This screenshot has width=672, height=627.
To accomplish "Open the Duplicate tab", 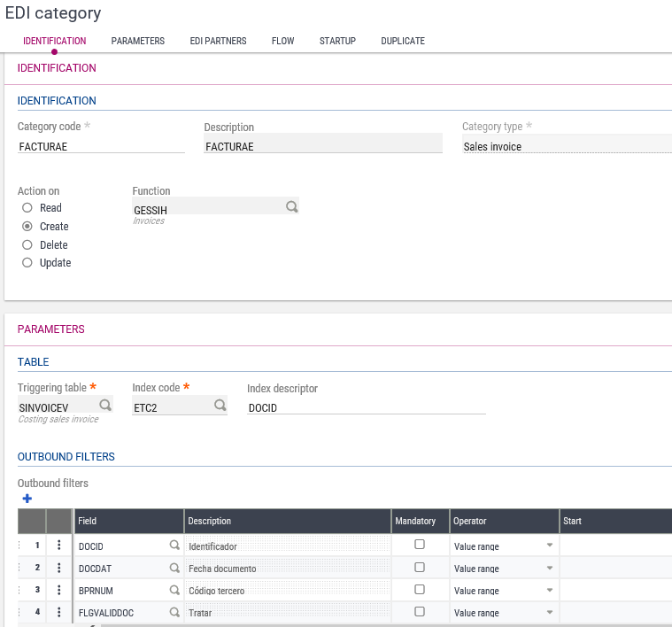I will [402, 41].
